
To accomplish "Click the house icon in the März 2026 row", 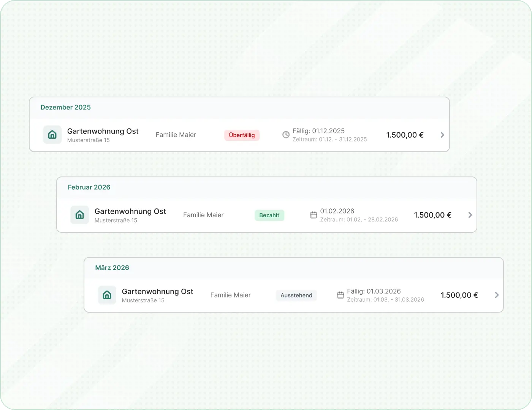I will click(x=107, y=295).
